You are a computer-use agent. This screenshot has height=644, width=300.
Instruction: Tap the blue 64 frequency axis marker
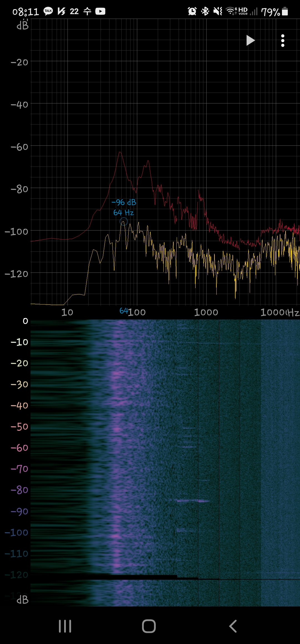click(x=124, y=311)
